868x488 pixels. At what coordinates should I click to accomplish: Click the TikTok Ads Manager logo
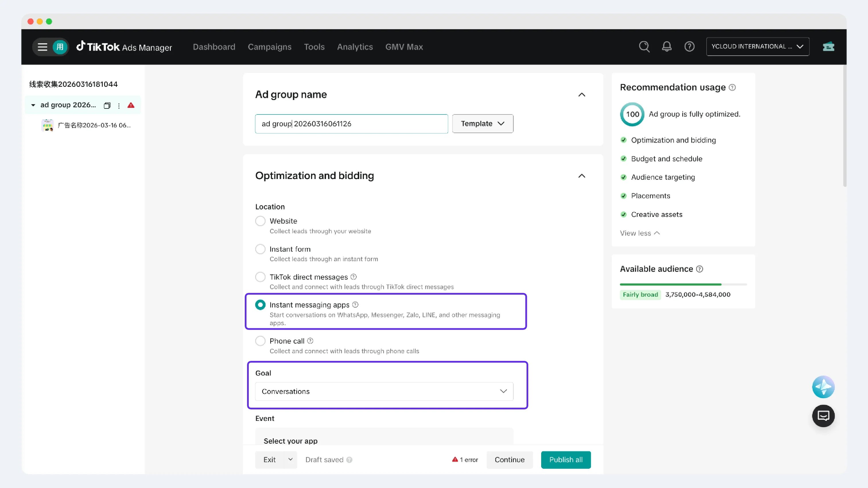(x=124, y=47)
